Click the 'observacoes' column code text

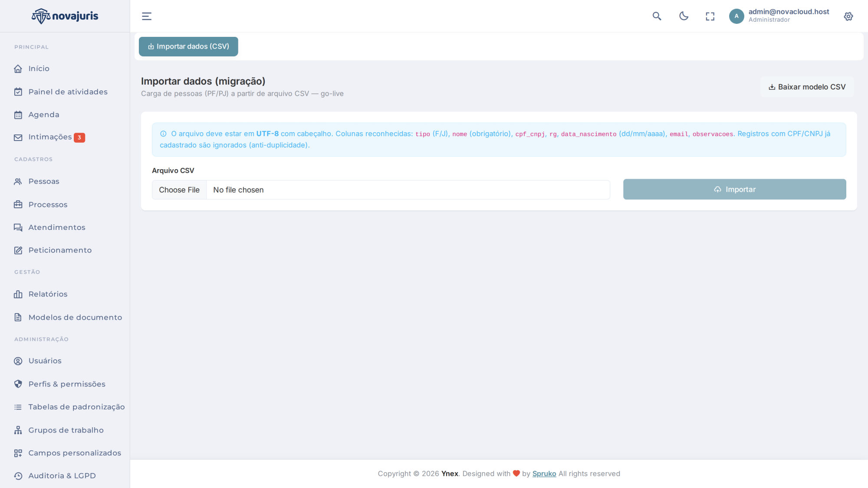tap(713, 134)
